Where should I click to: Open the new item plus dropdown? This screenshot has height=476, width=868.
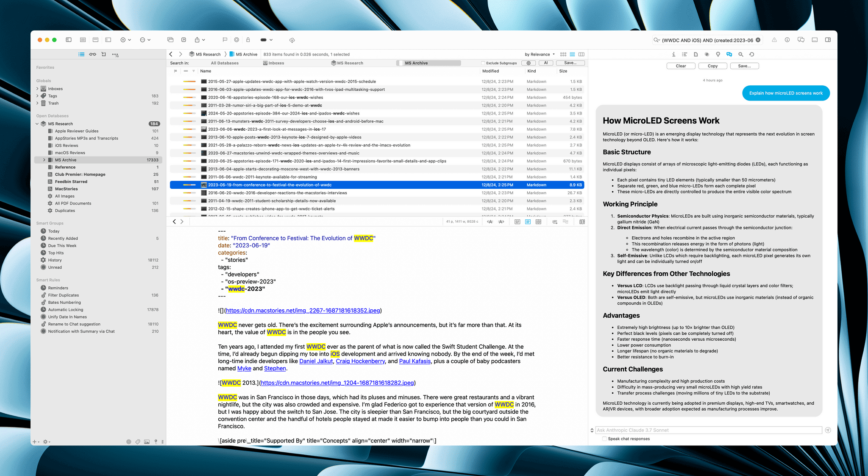click(x=125, y=40)
